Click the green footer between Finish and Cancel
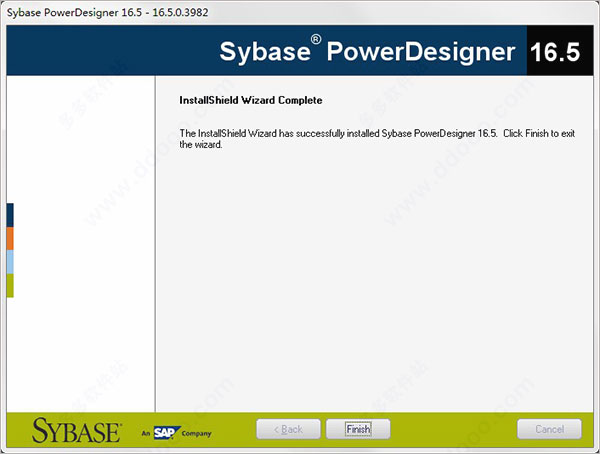Image resolution: width=600 pixels, height=454 pixels. (453, 430)
